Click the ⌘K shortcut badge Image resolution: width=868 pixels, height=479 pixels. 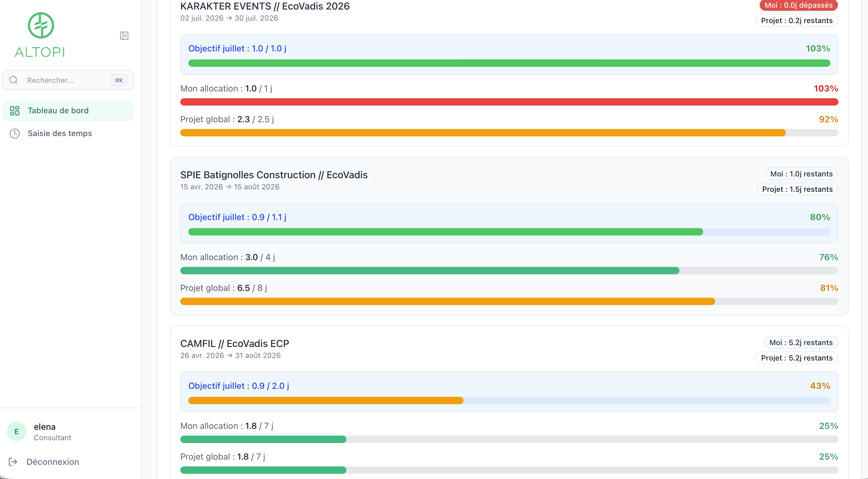point(119,80)
